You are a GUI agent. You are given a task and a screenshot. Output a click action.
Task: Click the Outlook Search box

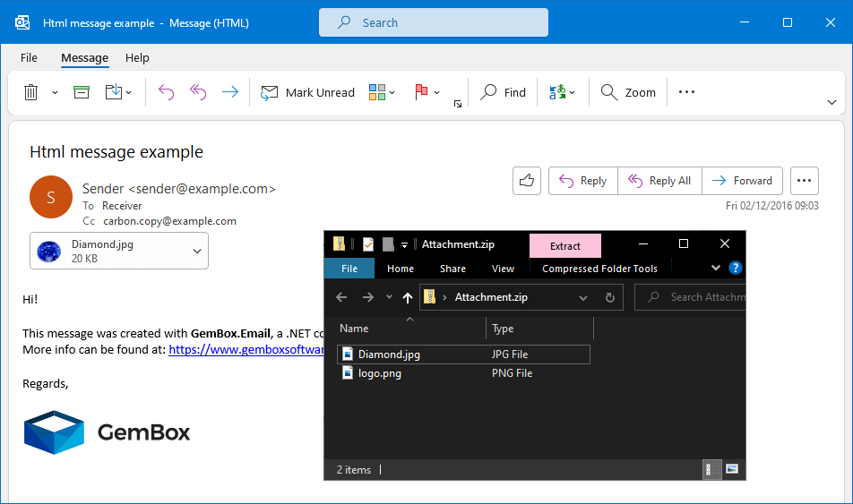[x=434, y=22]
